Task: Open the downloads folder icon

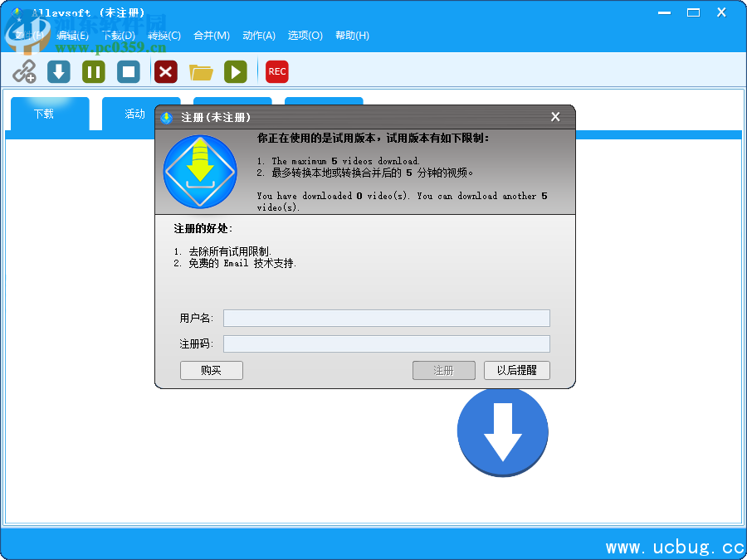Action: (x=201, y=72)
